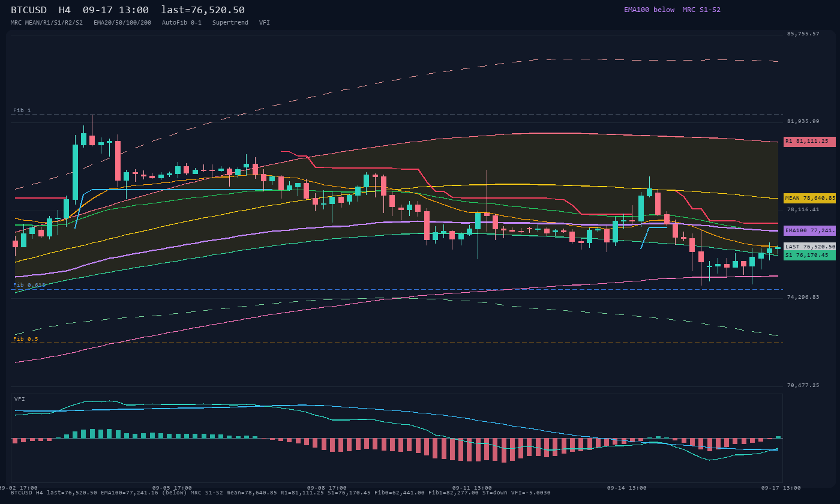The height and width of the screenshot is (504, 840).
Task: Click the 70,477.25 price axis label
Action: (x=803, y=385)
